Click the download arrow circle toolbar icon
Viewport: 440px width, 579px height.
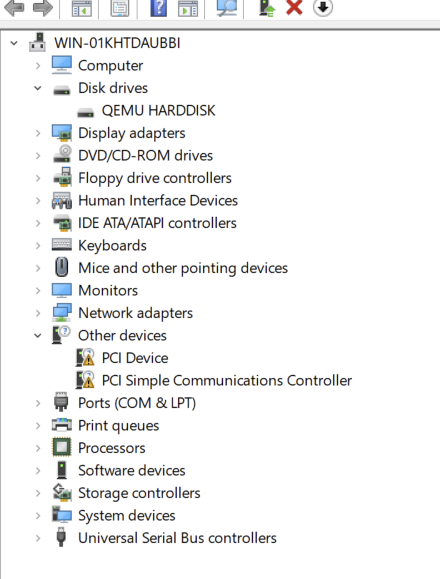[x=323, y=7]
